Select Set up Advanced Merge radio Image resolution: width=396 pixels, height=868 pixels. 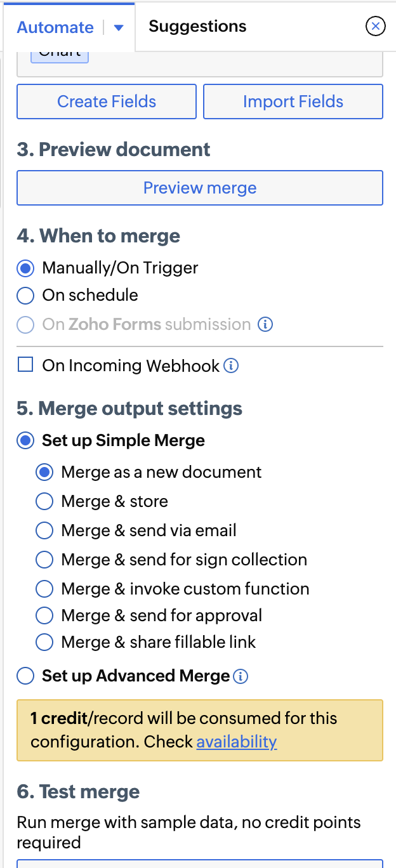(25, 676)
